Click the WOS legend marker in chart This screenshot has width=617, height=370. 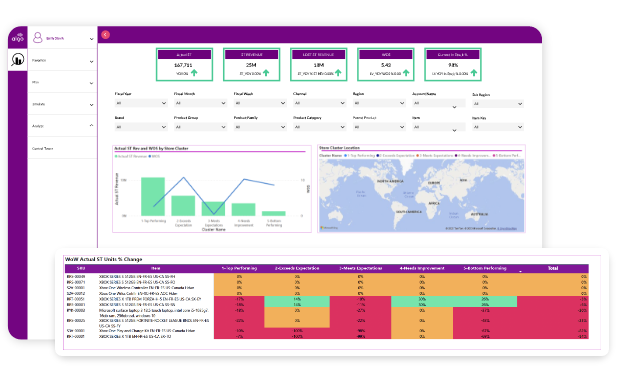[150, 156]
